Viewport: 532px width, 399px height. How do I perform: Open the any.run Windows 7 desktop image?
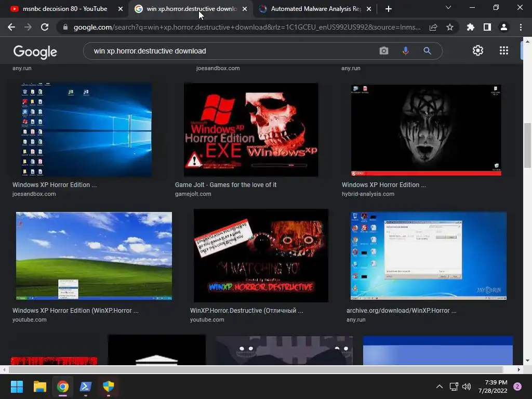429,256
